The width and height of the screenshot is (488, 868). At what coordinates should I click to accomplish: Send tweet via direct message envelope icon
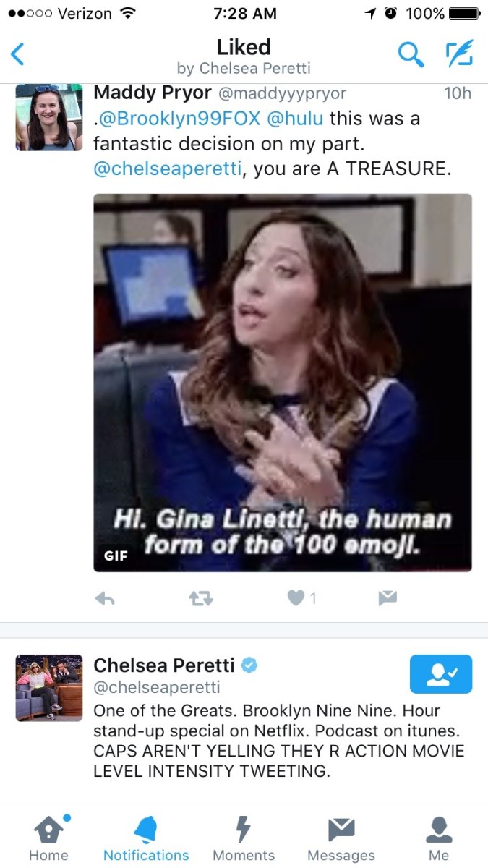[388, 598]
